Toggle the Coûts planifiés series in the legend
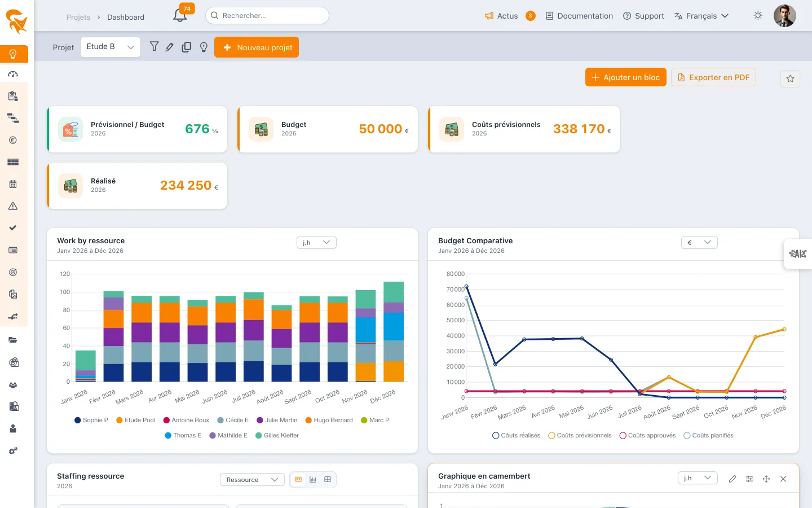Image resolution: width=812 pixels, height=508 pixels. pos(708,436)
